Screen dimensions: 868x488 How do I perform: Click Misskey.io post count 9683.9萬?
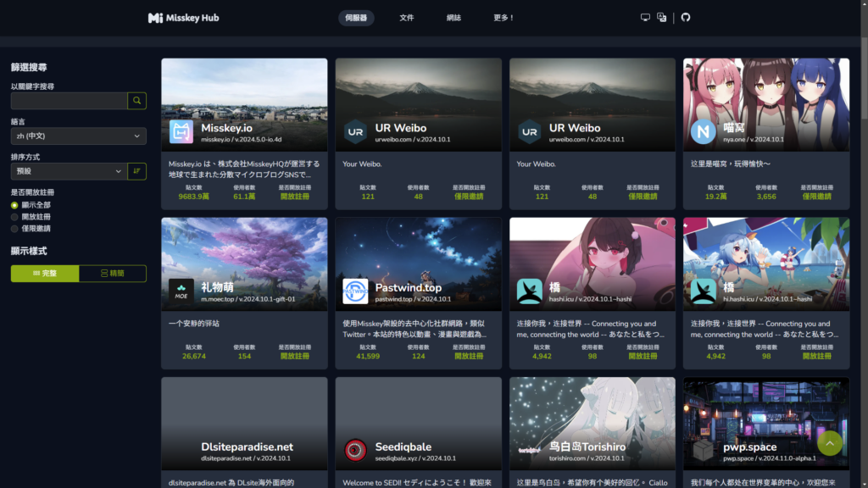194,197
